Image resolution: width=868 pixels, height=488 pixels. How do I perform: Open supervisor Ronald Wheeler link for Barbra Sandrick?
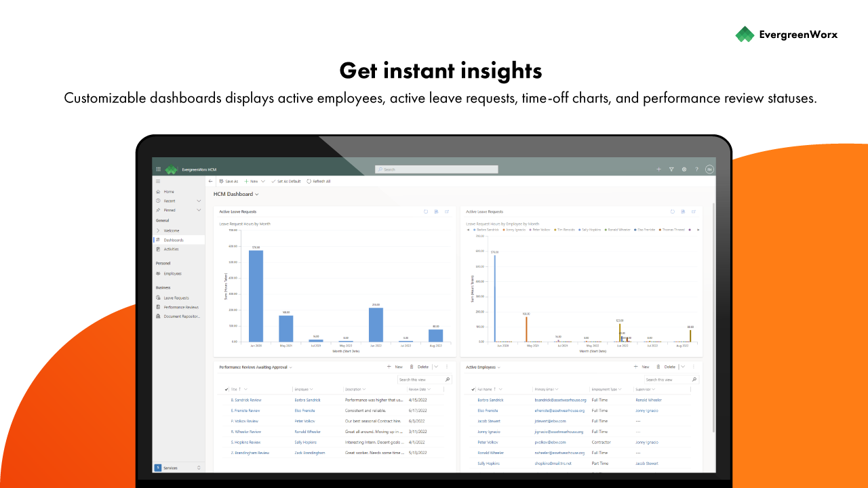coord(648,400)
